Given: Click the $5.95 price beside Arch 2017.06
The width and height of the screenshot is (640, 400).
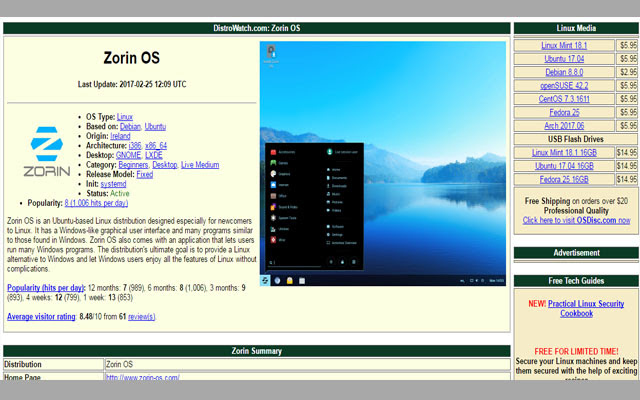Looking at the screenshot, I should point(628,126).
